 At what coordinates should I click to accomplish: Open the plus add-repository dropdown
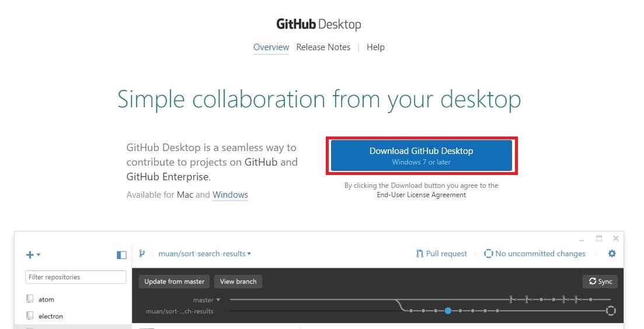[33, 255]
